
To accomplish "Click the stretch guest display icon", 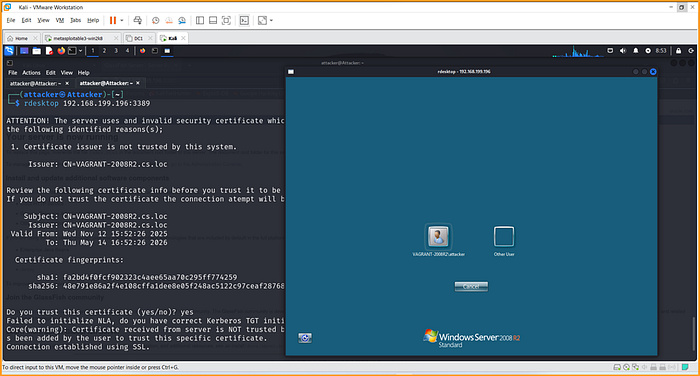I will [262, 21].
